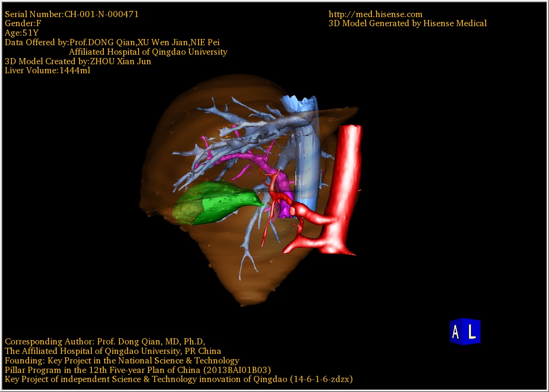Click 'The Affiliated Hospital of Qingdao University, PR China'
Viewport: 549px width, 392px height.
113,351
